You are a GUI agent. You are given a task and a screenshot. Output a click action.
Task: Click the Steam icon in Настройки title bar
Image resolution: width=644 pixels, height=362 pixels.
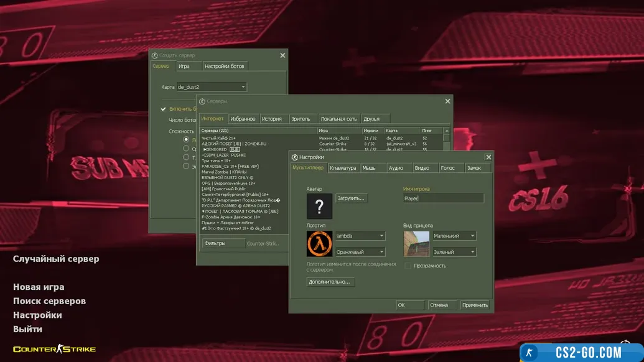(294, 157)
